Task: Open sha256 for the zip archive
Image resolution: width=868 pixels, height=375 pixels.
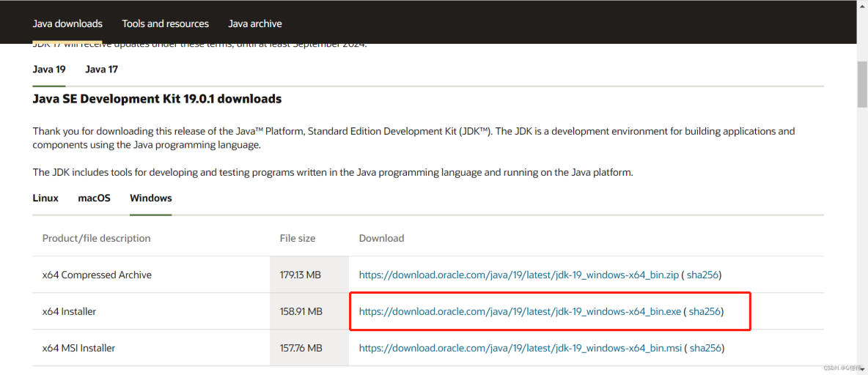Action: (702, 275)
